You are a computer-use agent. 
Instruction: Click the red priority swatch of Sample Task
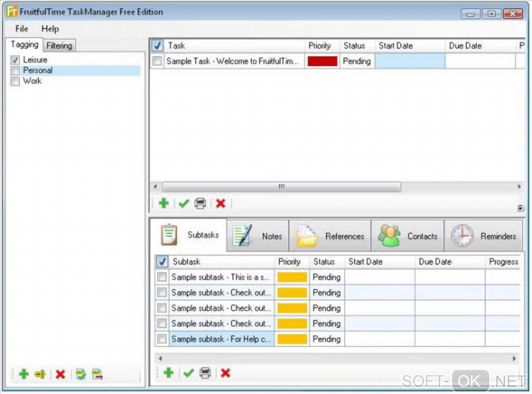(322, 61)
